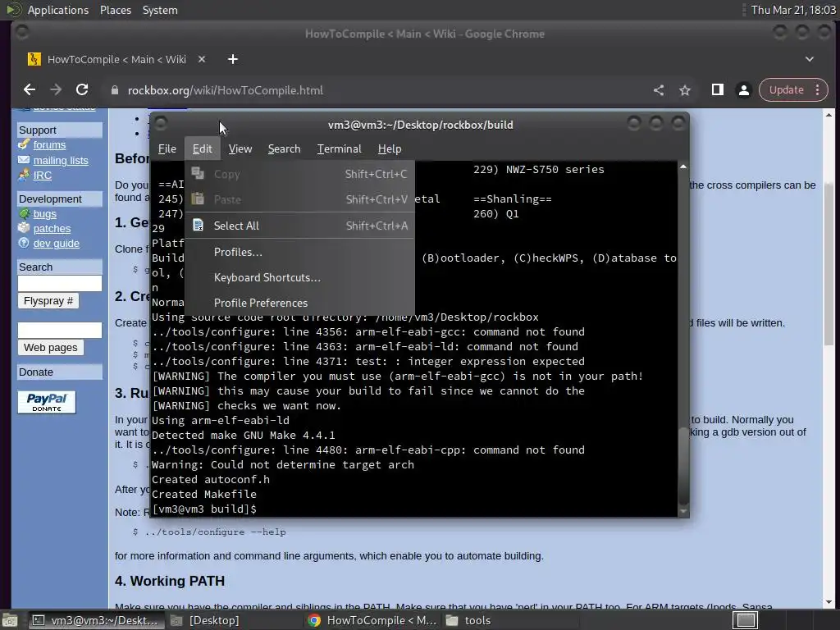Open Chrome side panel icon

point(717,90)
